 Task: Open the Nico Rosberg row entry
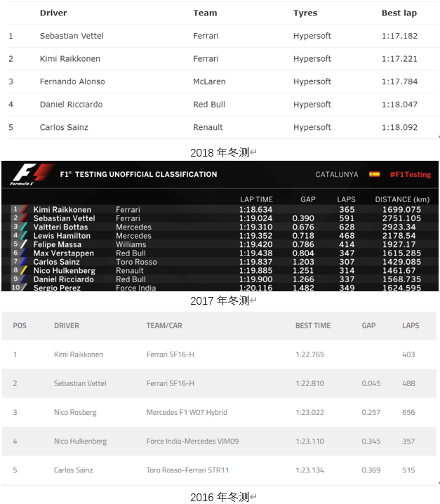pos(75,412)
